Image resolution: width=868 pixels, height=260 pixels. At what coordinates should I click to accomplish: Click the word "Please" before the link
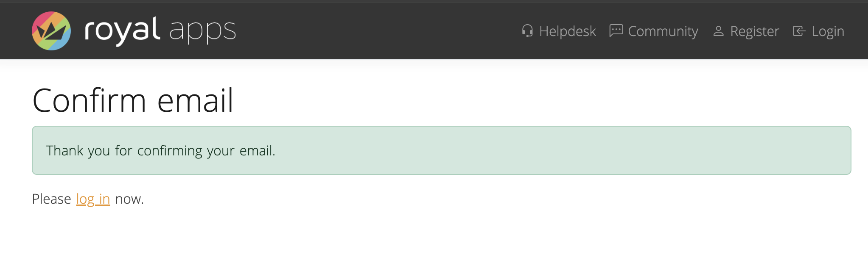(x=51, y=199)
